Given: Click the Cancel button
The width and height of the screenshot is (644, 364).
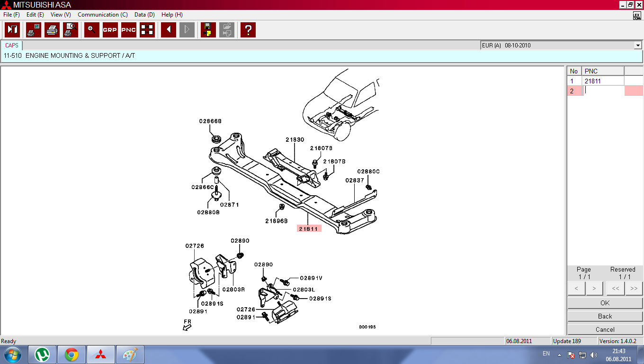Looking at the screenshot, I should coord(605,329).
